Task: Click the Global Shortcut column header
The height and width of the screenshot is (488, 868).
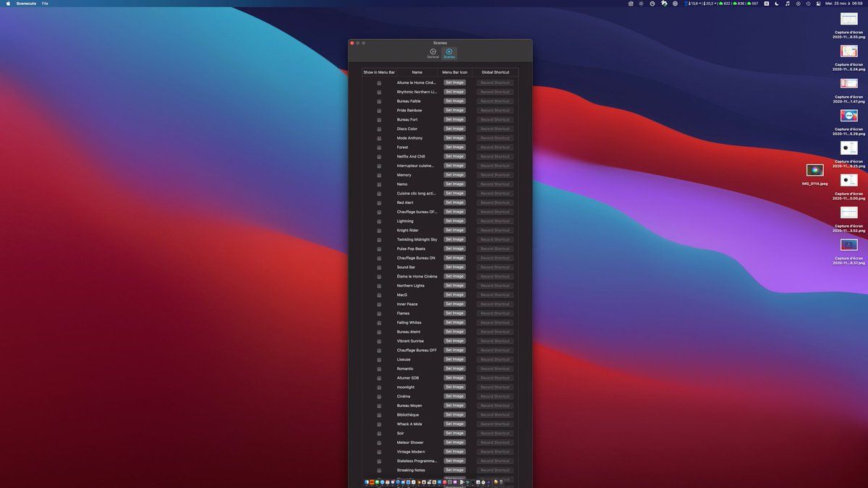Action: pos(495,72)
